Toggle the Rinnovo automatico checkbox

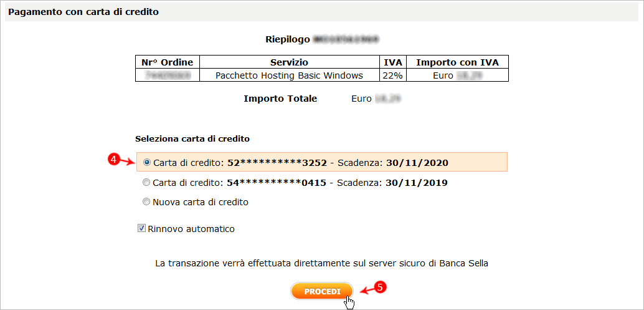141,228
